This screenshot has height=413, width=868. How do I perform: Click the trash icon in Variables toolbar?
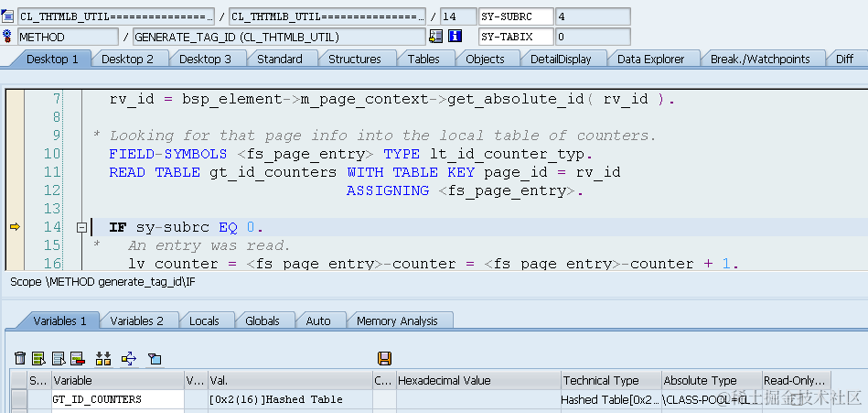pos(20,358)
